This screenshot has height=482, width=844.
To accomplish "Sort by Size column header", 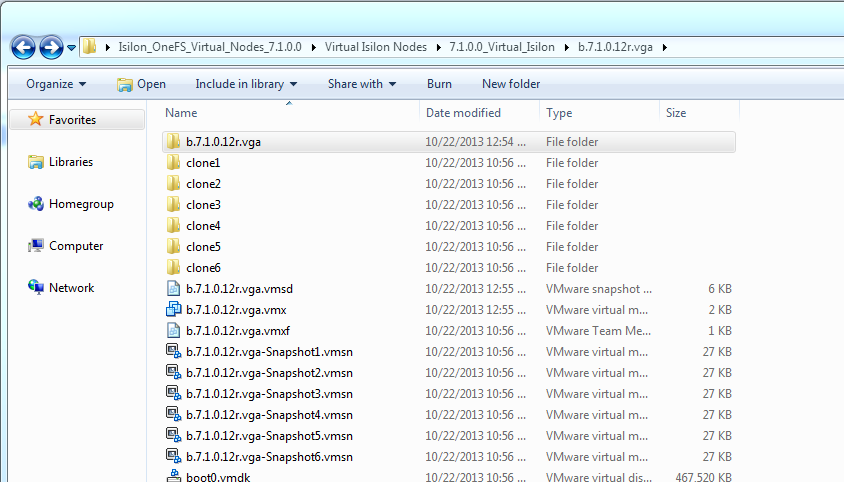I will (676, 113).
